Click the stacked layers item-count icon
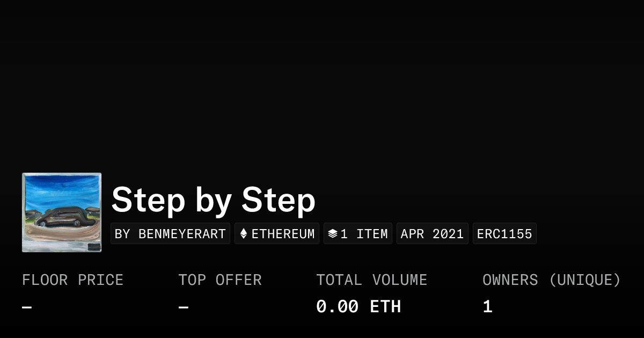The width and height of the screenshot is (644, 338). pos(333,234)
